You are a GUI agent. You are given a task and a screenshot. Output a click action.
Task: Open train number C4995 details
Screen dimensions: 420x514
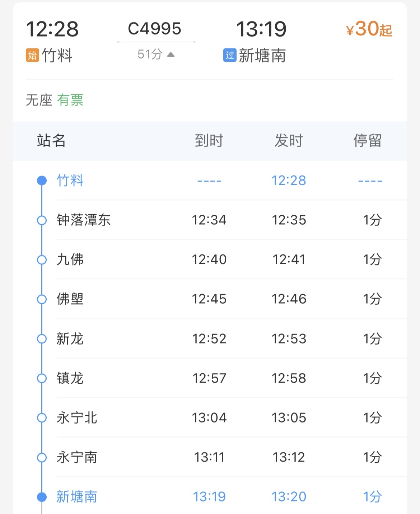click(155, 29)
